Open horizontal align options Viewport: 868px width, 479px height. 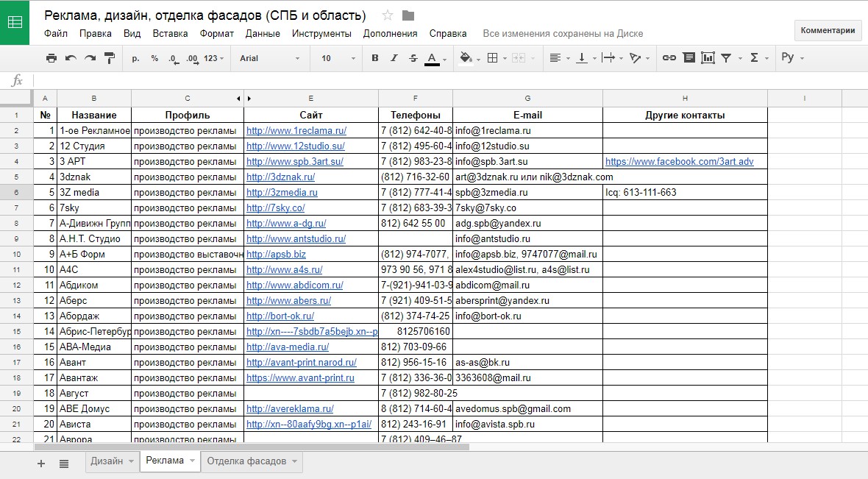tap(555, 58)
